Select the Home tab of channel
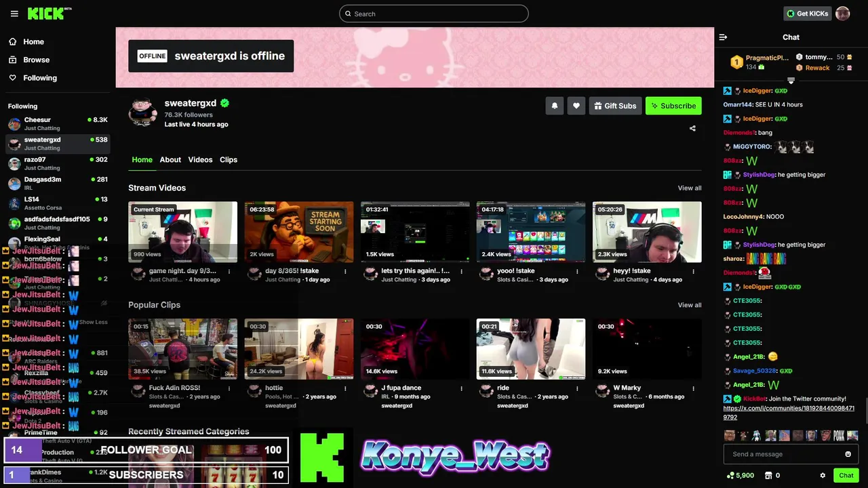The width and height of the screenshot is (868, 488). click(142, 160)
